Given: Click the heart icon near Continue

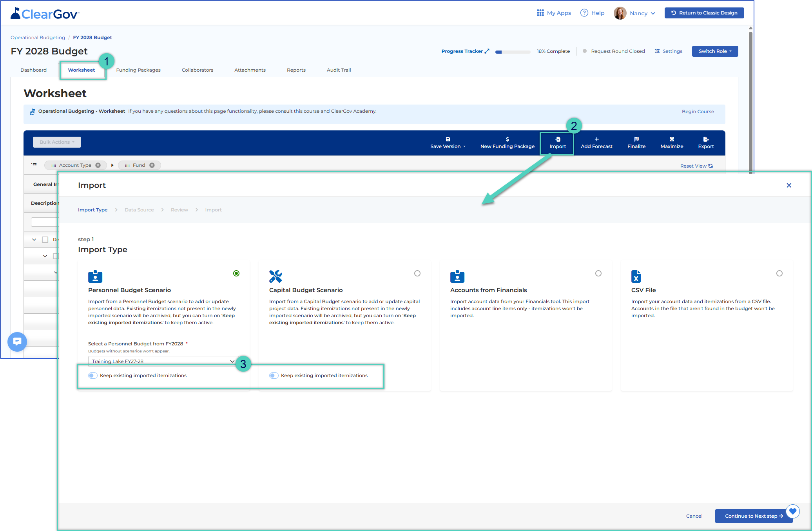Looking at the screenshot, I should [792, 511].
